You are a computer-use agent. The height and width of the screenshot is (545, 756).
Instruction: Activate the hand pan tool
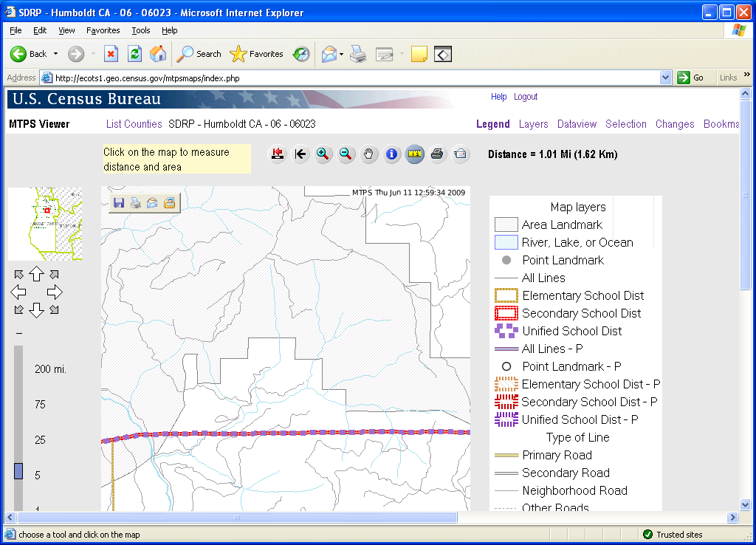[369, 154]
